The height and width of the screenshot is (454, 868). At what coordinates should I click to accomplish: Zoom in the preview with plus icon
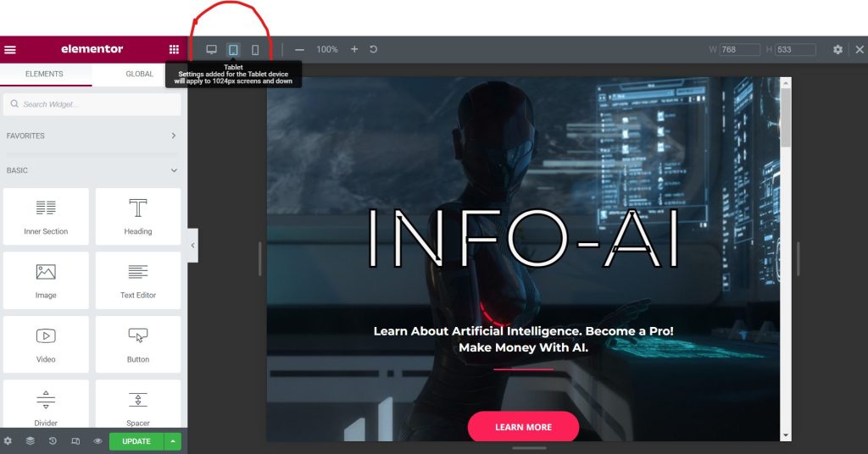click(354, 50)
